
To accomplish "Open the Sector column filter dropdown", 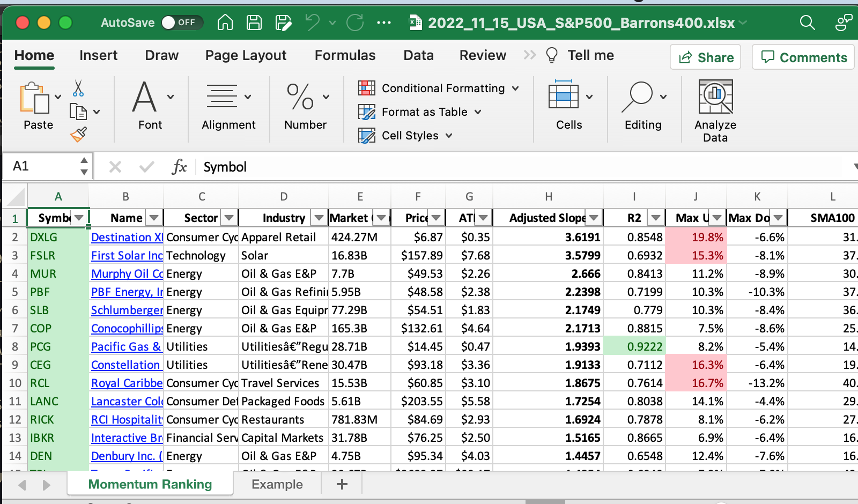I will (x=229, y=218).
